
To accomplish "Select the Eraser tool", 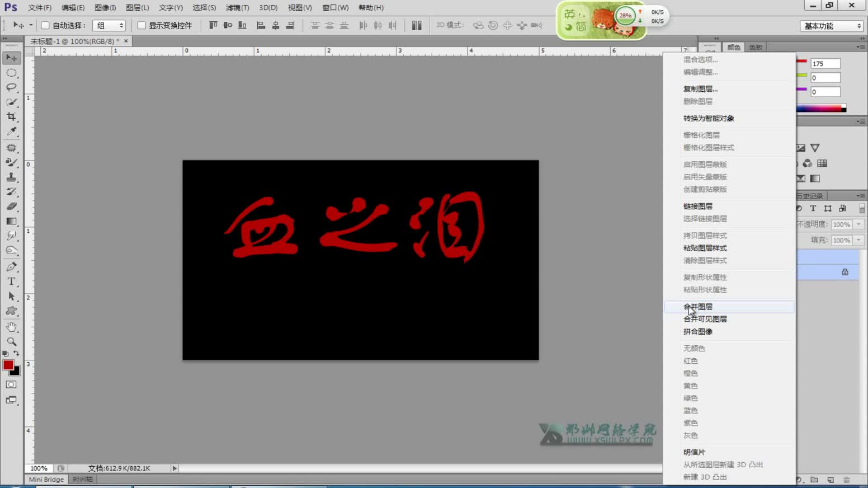I will (x=11, y=205).
